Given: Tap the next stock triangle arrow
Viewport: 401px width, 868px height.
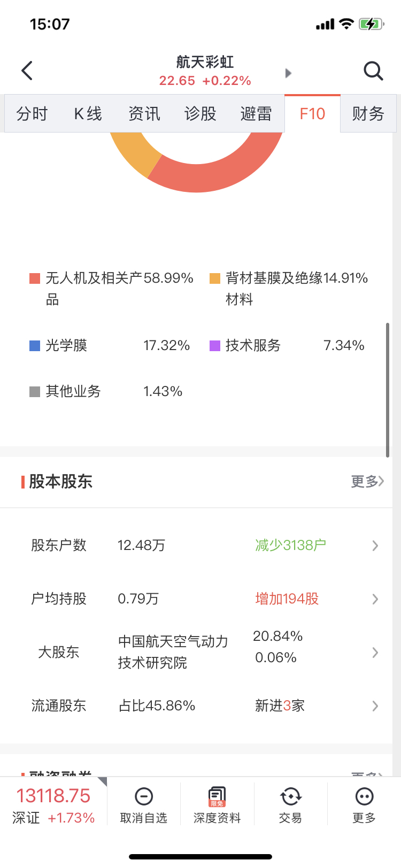Looking at the screenshot, I should (x=288, y=73).
